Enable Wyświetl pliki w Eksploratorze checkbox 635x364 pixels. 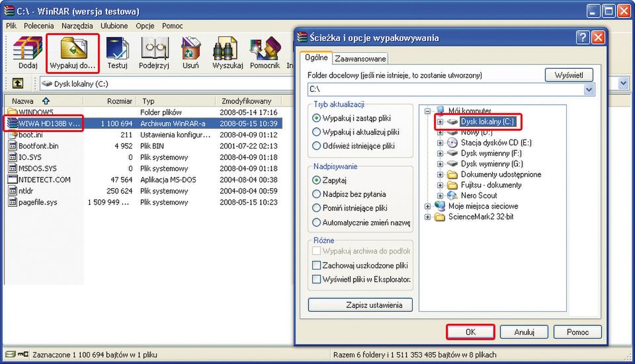[x=317, y=279]
